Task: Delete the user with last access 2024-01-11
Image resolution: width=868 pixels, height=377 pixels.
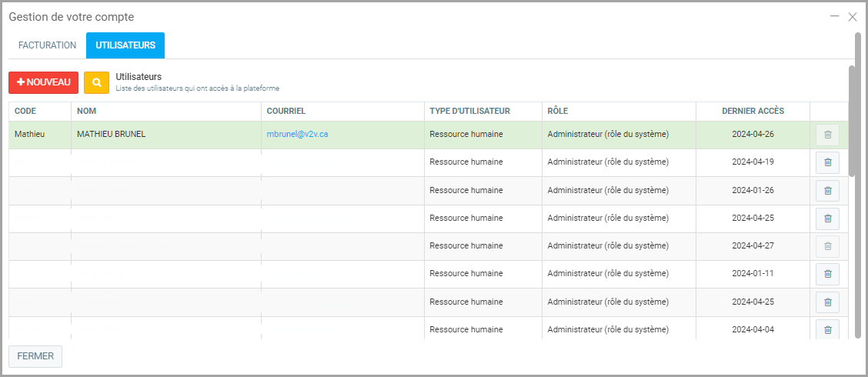Action: click(827, 274)
